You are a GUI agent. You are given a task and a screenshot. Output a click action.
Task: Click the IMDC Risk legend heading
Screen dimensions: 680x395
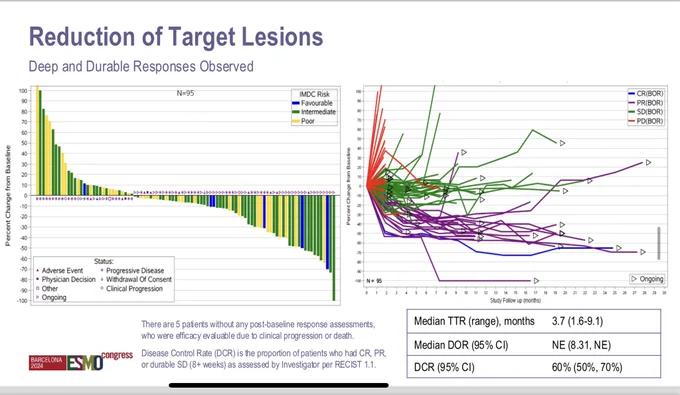(314, 94)
